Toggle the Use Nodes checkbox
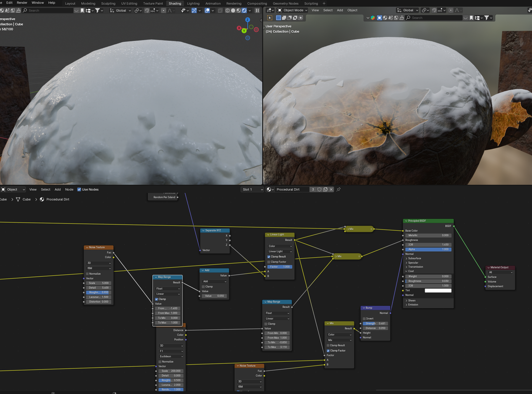Viewport: 532px width, 394px height. pos(79,189)
